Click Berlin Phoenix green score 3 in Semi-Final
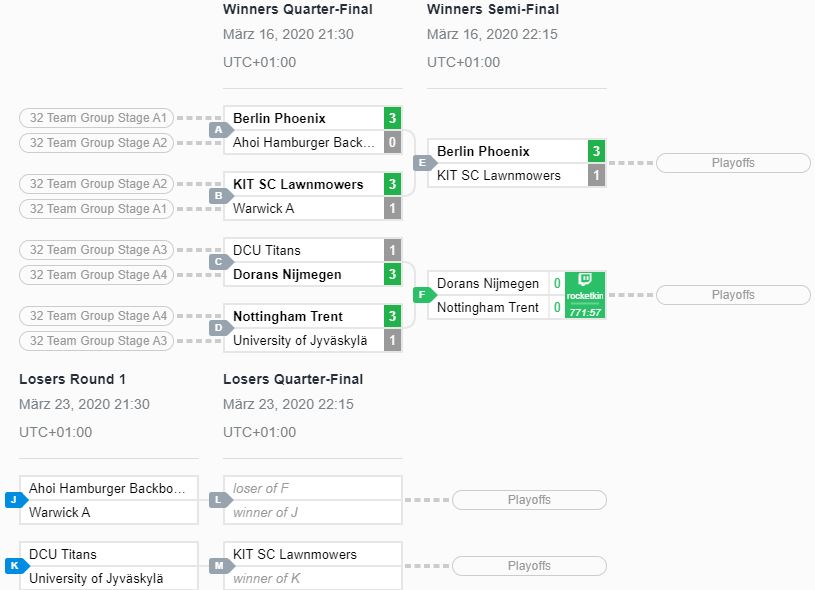 pyautogui.click(x=596, y=151)
